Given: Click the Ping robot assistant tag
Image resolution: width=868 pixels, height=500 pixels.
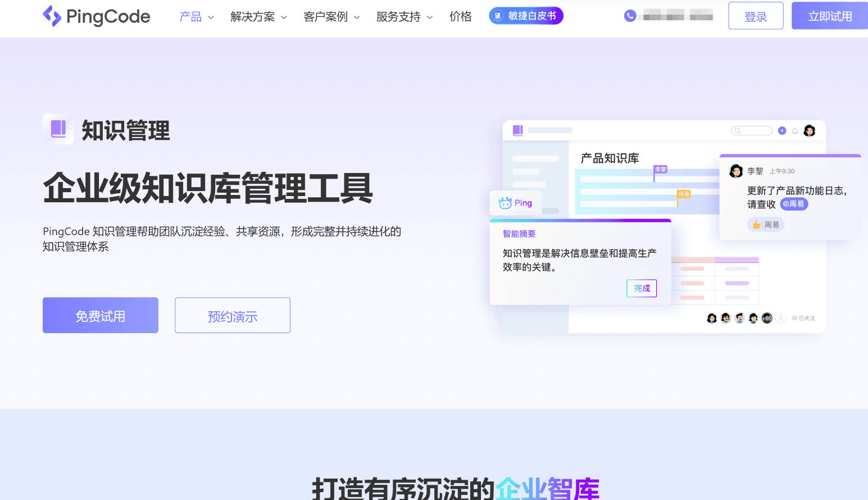Looking at the screenshot, I should (x=516, y=203).
